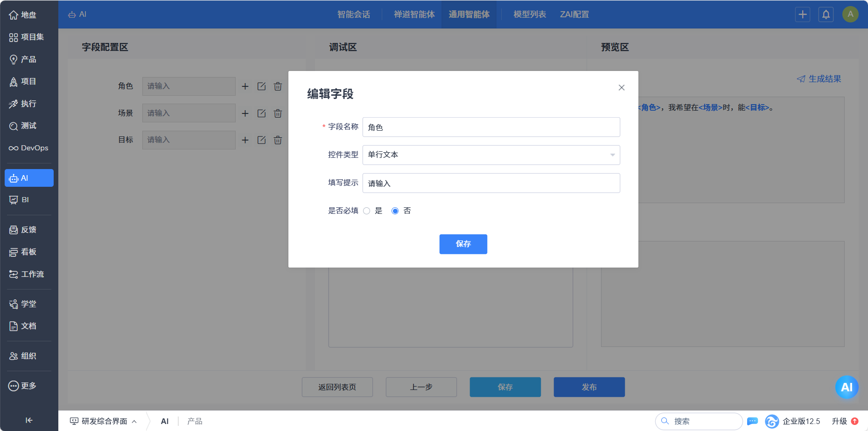
Task: Open the floating AI assistant bubble
Action: (846, 387)
